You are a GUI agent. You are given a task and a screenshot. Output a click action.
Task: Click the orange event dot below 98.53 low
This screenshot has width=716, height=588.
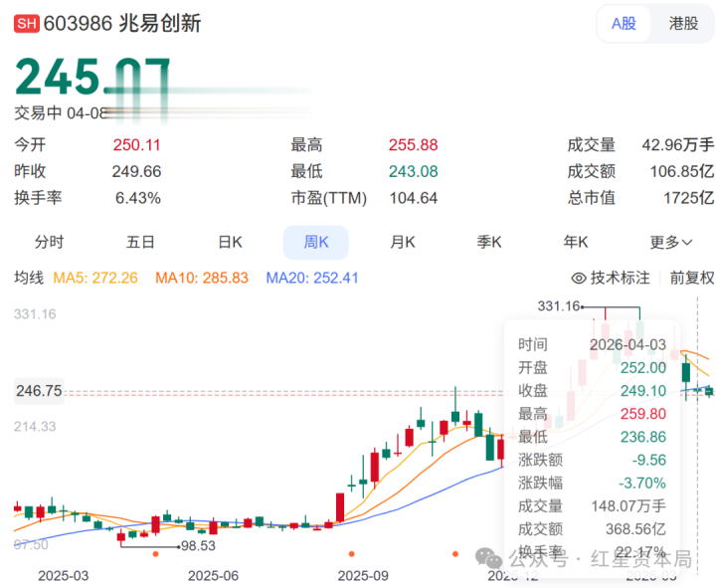click(x=156, y=554)
